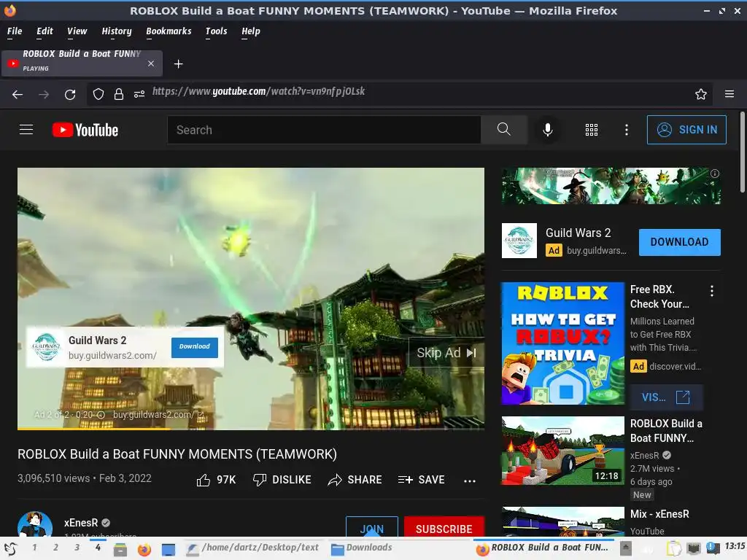747x560 pixels.
Task: Open the Roblox How To Get Robux thumbnail
Action: 562,343
